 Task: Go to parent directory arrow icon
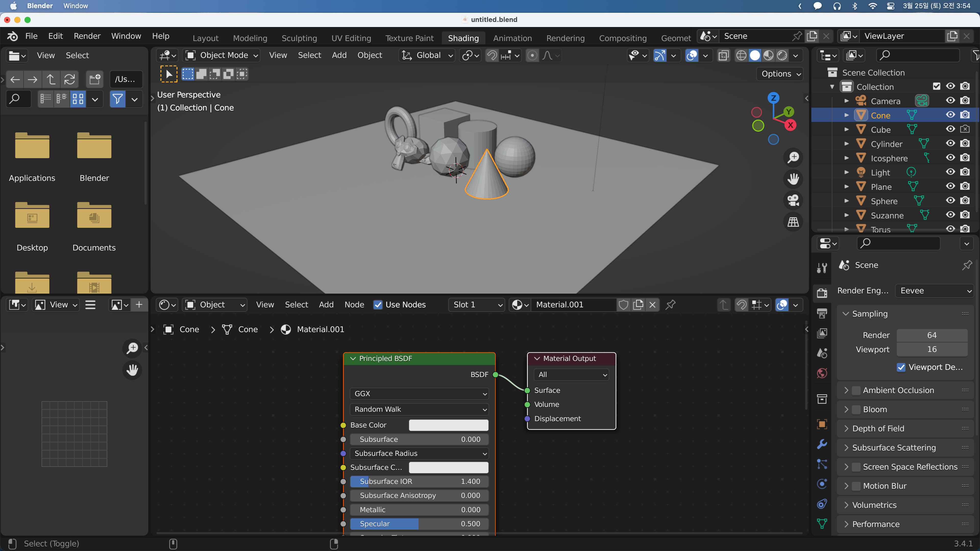pyautogui.click(x=51, y=79)
